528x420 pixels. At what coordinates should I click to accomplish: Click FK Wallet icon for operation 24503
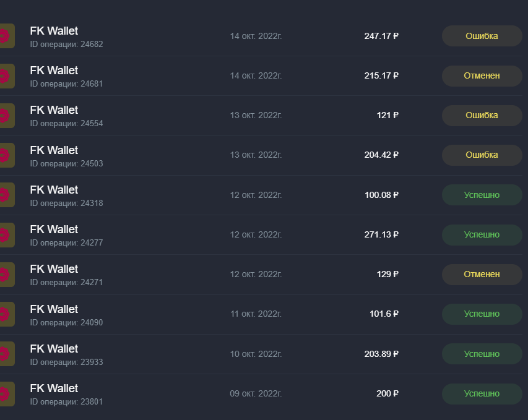[7, 155]
